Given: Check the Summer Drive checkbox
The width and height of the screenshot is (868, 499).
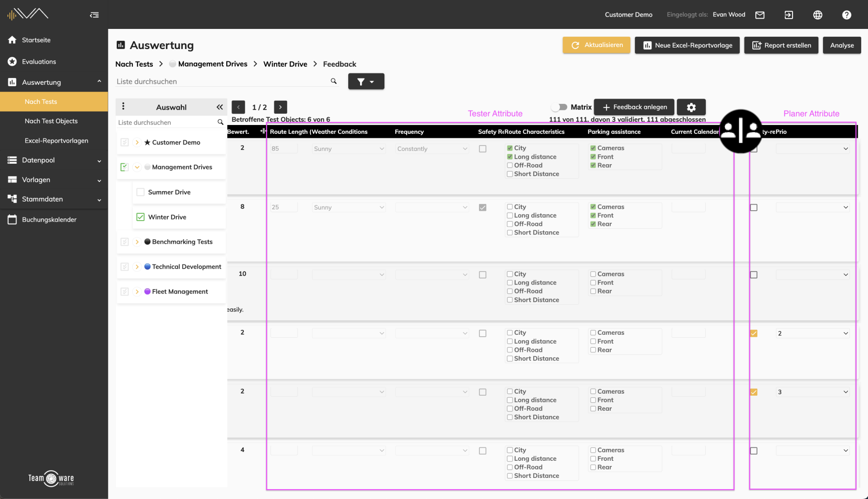Looking at the screenshot, I should point(140,192).
